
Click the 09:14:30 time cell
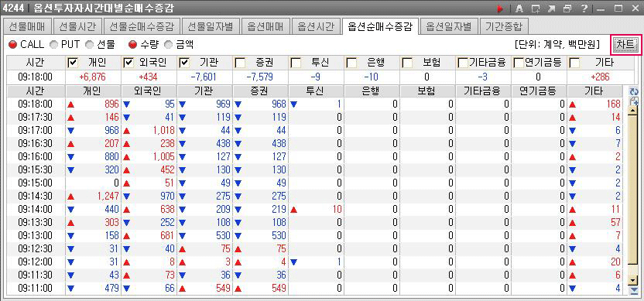tap(36, 197)
